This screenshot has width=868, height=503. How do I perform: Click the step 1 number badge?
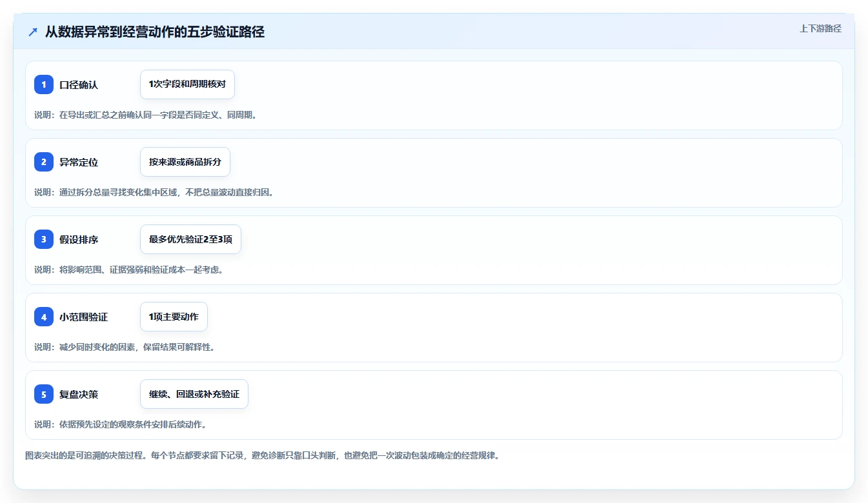pyautogui.click(x=44, y=84)
